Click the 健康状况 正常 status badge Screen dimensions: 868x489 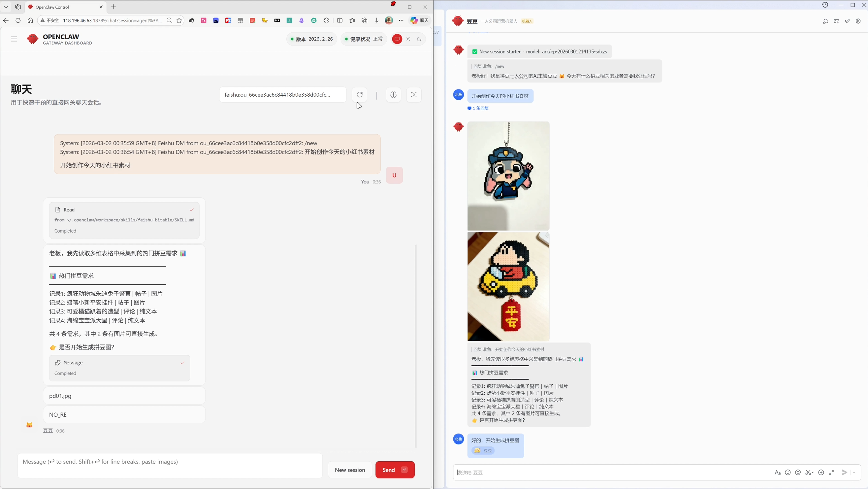364,39
